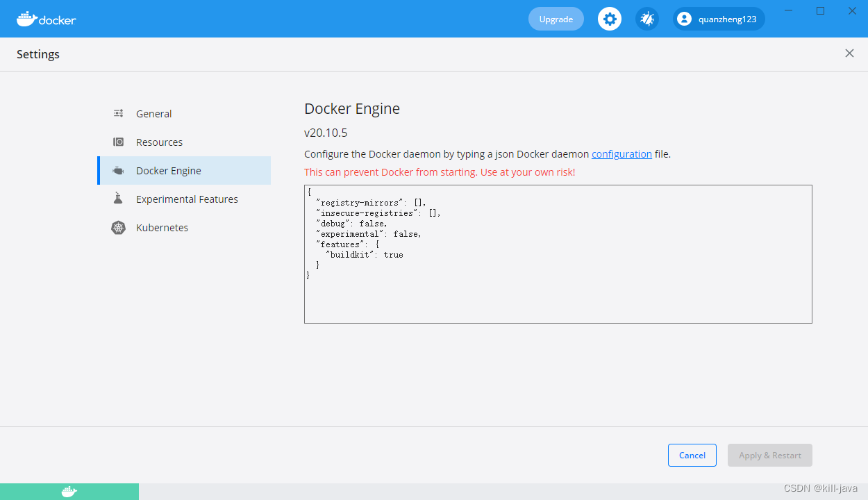Click the Docker whale logo in header
This screenshot has height=500, width=868.
pos(46,19)
